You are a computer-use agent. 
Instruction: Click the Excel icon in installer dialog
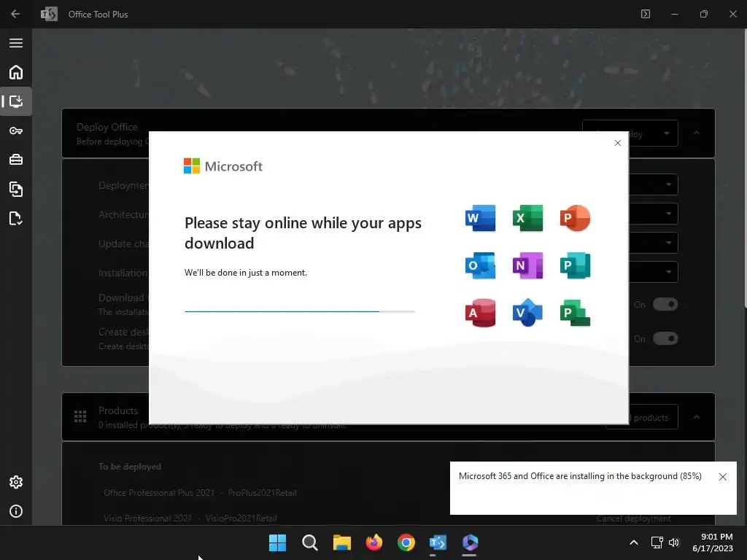coord(527,218)
